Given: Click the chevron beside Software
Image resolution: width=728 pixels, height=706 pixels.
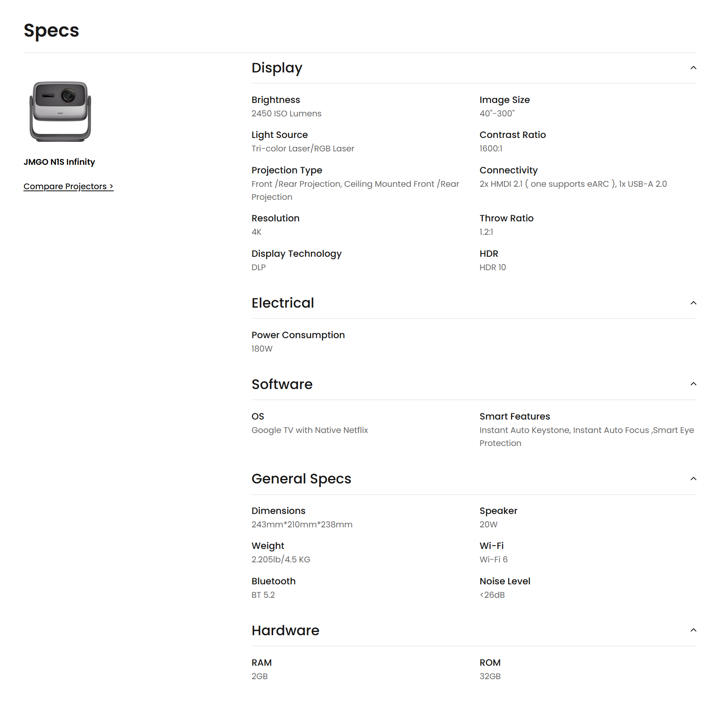Looking at the screenshot, I should click(x=693, y=384).
